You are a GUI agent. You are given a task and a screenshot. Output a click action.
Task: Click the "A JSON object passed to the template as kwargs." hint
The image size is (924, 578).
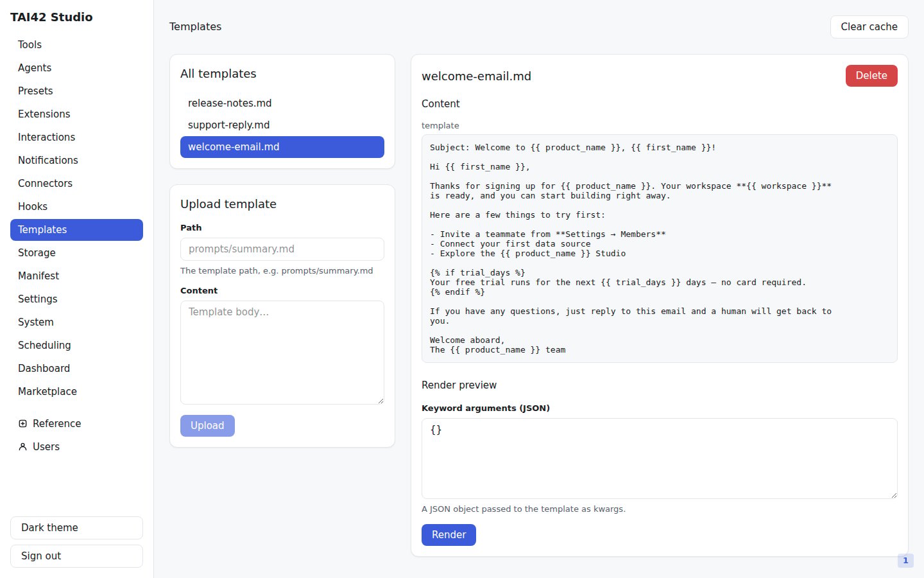pos(524,509)
